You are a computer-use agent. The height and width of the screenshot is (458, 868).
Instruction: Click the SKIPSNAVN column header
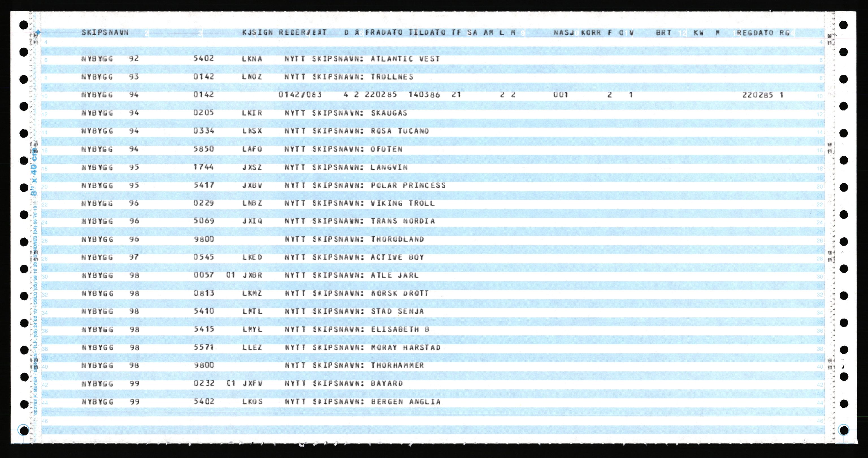pyautogui.click(x=105, y=33)
